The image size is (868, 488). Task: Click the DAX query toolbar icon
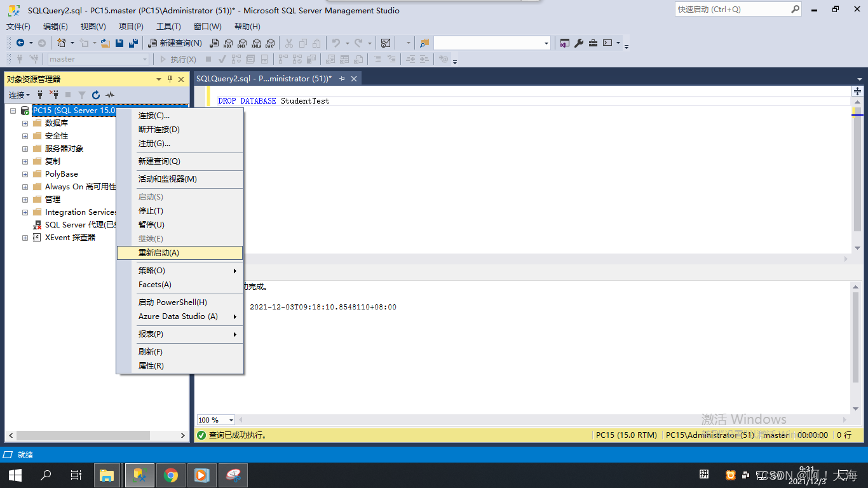click(x=269, y=43)
